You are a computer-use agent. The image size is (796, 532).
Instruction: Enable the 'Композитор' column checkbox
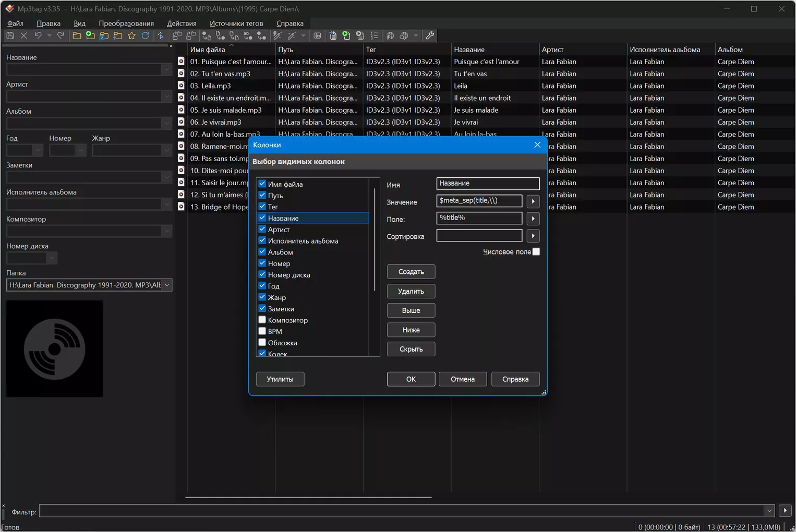(x=262, y=320)
